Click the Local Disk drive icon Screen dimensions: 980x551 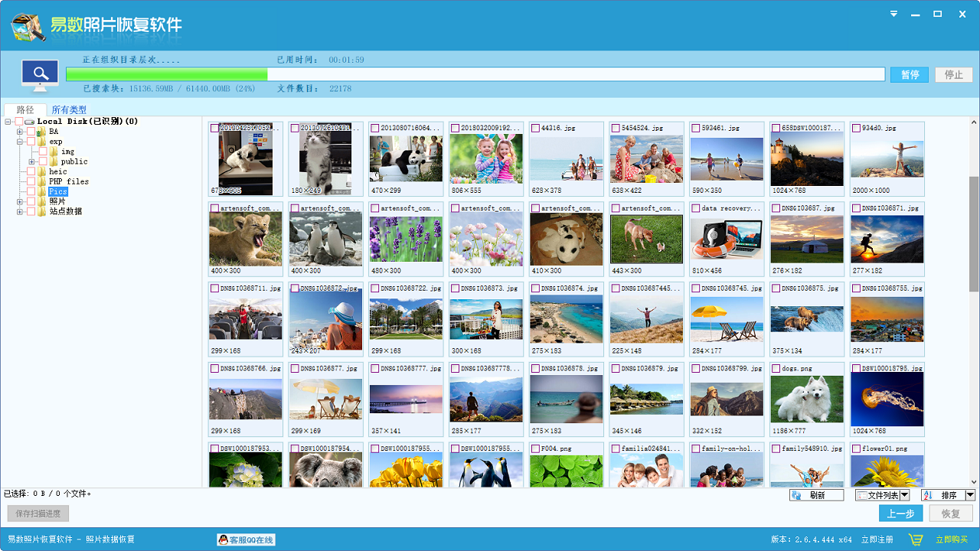(30, 122)
